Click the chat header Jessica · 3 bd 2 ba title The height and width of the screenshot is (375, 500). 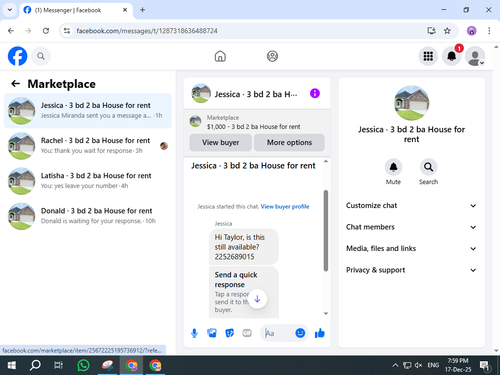pyautogui.click(x=256, y=94)
